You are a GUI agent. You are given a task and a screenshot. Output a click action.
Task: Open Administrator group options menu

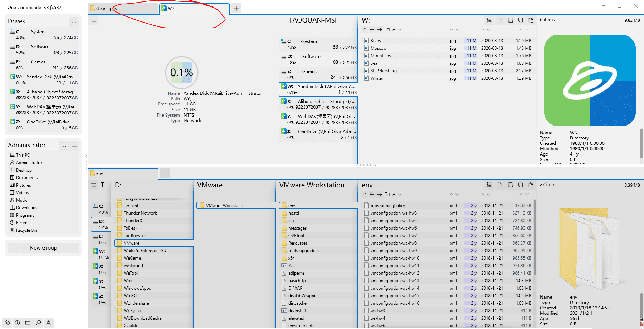(x=64, y=146)
